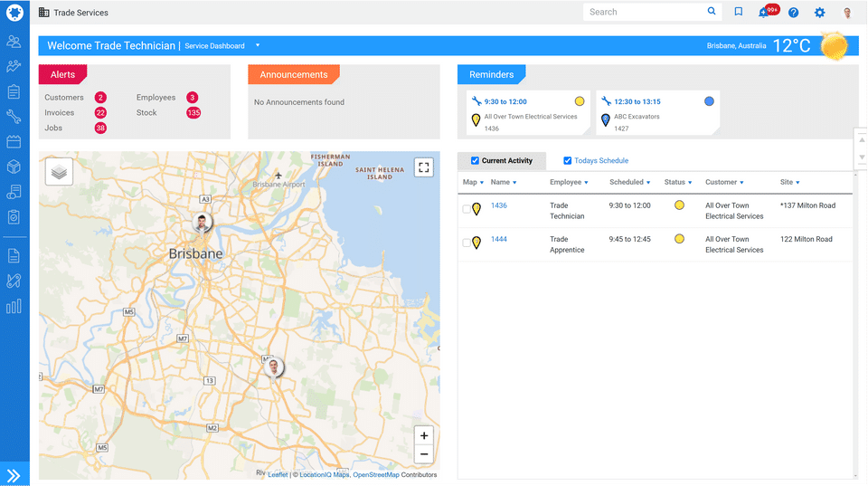
Task: Select the Announcements panel tab
Action: pos(293,74)
